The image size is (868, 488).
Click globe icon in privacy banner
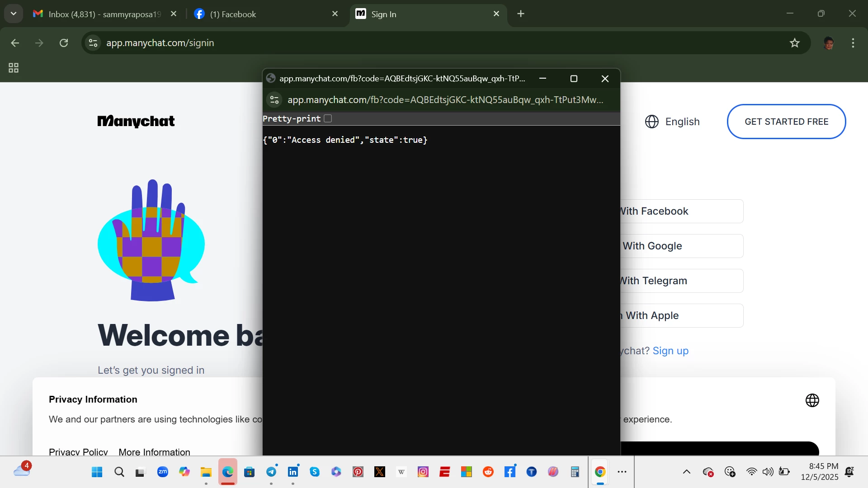(812, 400)
